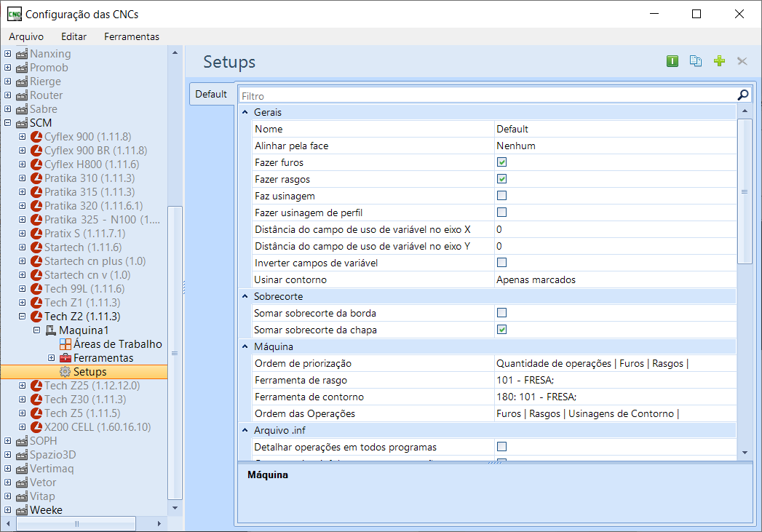Viewport: 762px width, 532px height.
Task: Click the CNC app icon in title bar
Action: [x=15, y=14]
